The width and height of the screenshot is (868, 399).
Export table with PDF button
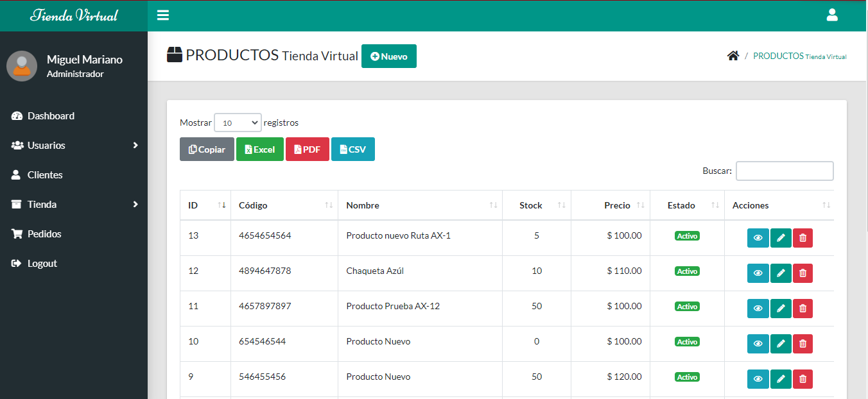pos(308,149)
